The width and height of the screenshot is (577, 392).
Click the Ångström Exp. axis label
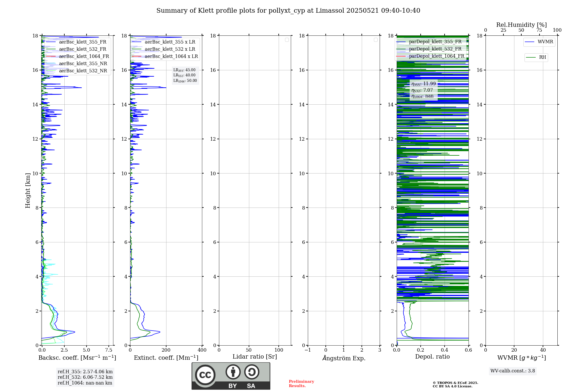coord(344,358)
